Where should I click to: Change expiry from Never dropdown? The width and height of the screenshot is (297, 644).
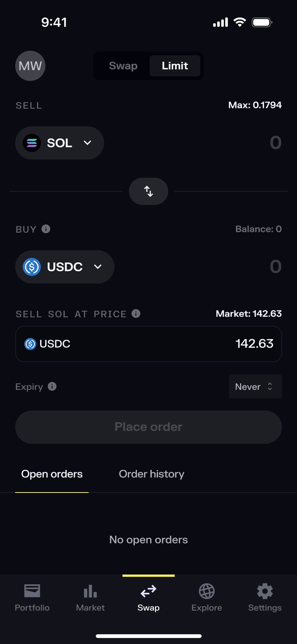(255, 386)
